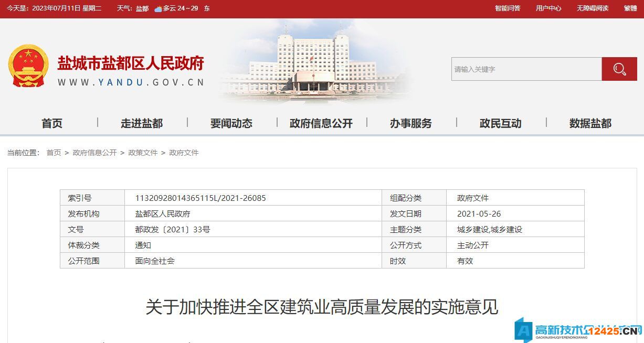
Task: Select the 数据盐都 navigation item
Action: pos(589,123)
